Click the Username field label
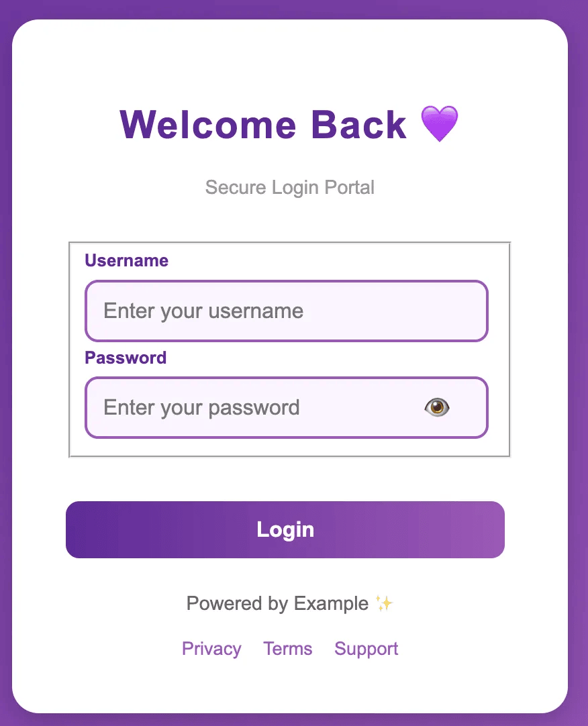 pos(126,260)
